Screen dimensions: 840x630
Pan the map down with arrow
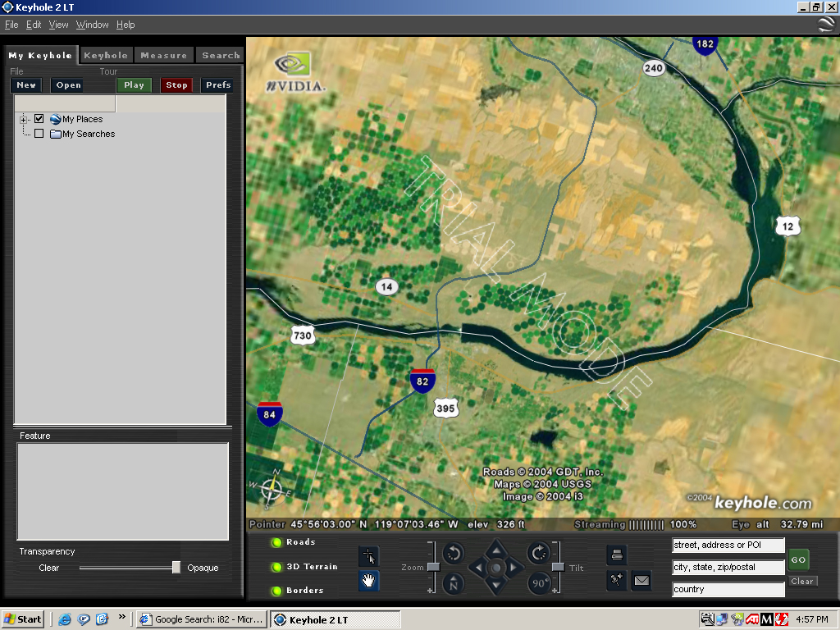[x=496, y=585]
